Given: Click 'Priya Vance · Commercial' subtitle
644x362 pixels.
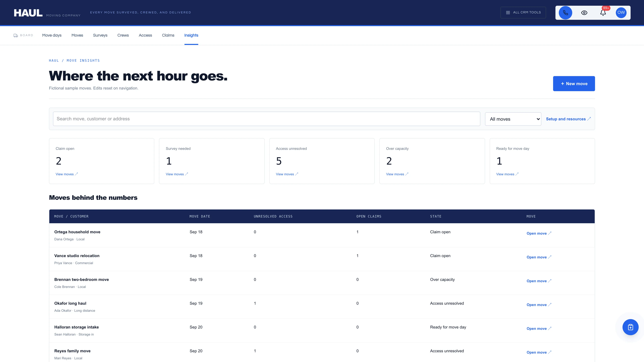Looking at the screenshot, I should coord(73,263).
